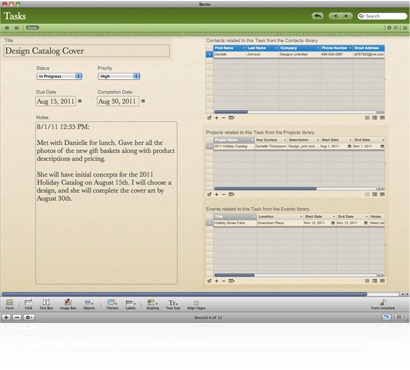410x370 pixels.
Task: Add related event with plus icon
Action: [216, 281]
